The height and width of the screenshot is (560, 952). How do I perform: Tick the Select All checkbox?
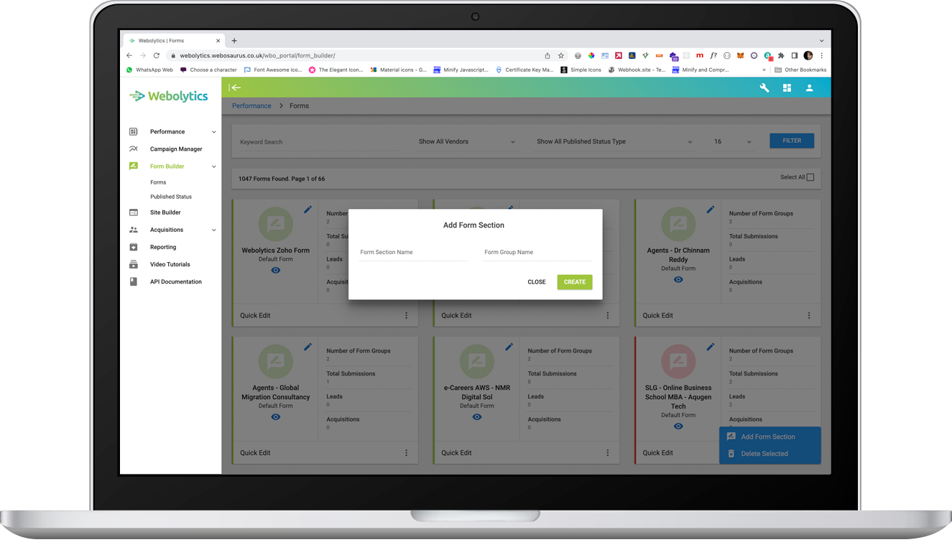point(810,177)
